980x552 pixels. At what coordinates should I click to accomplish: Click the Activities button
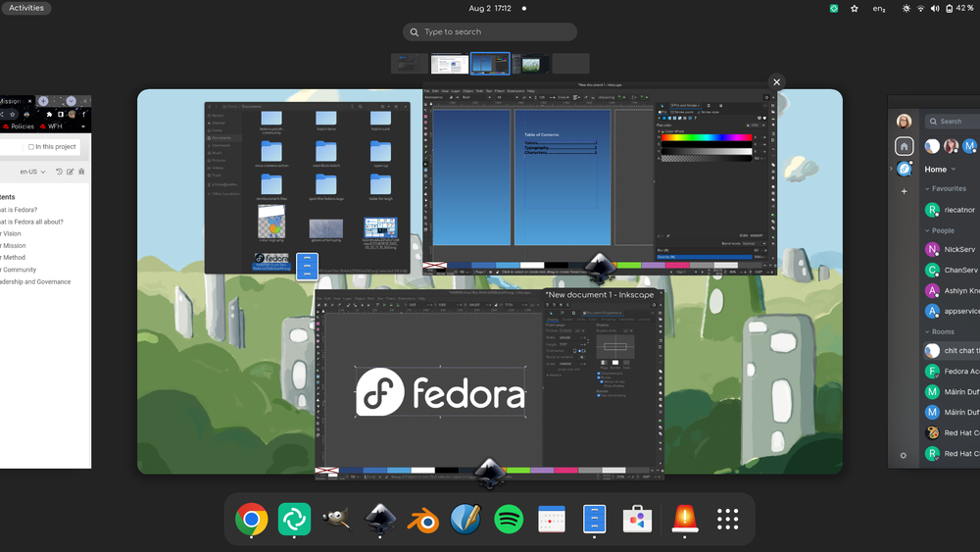click(26, 8)
